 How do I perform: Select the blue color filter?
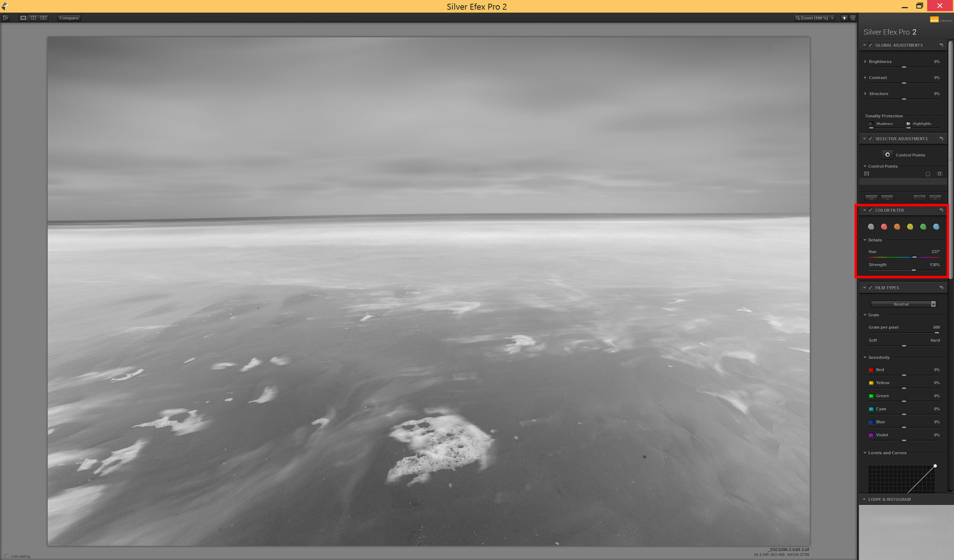936,227
